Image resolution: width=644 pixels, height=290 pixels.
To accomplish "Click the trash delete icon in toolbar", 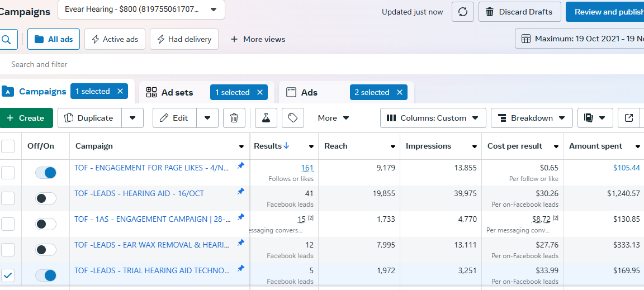I will coord(234,118).
